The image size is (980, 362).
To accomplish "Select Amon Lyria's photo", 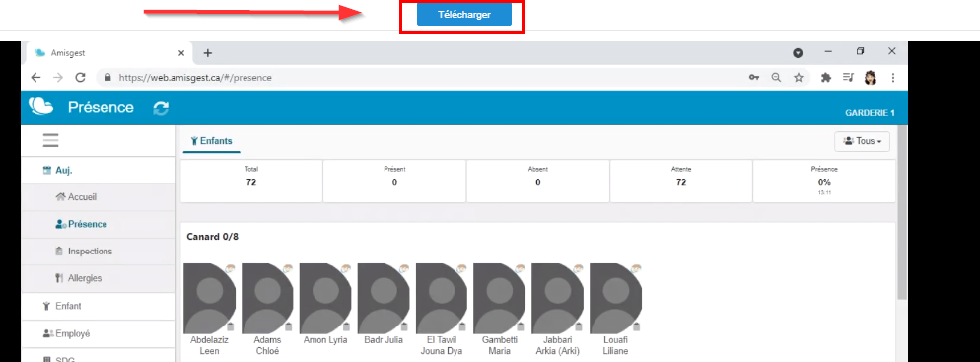I will click(x=325, y=298).
